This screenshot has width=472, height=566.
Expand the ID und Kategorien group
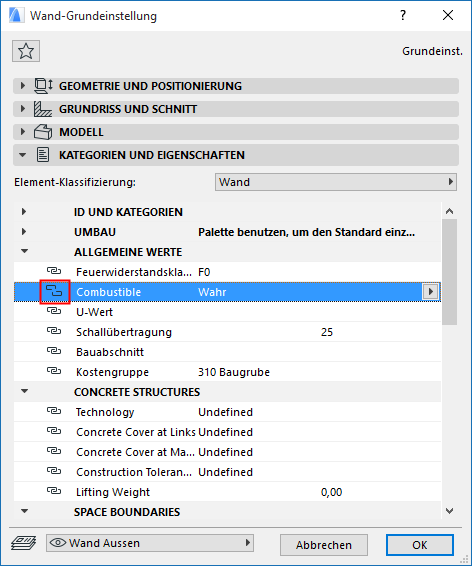(24, 212)
